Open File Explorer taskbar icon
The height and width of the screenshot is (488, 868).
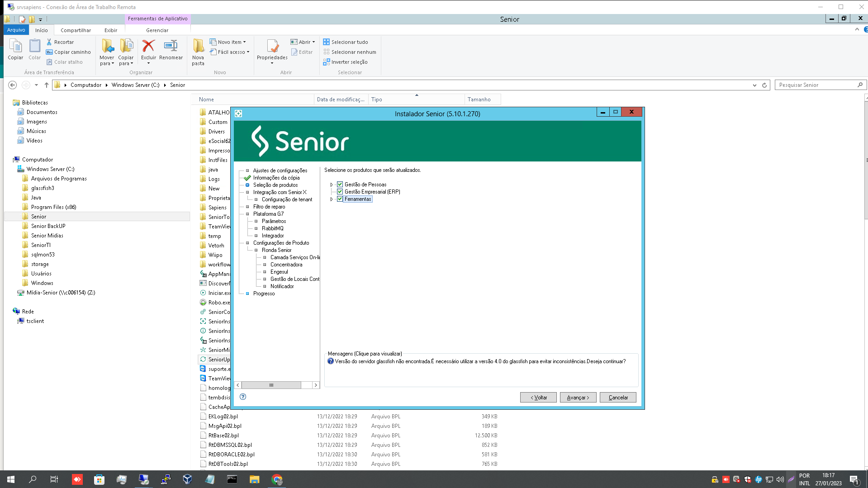point(254,479)
